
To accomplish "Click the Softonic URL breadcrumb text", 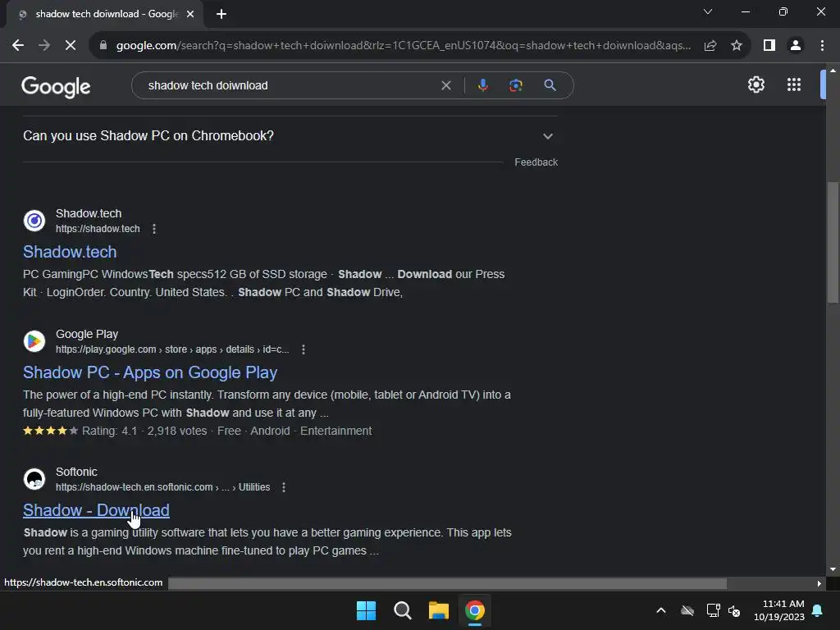I will [163, 487].
